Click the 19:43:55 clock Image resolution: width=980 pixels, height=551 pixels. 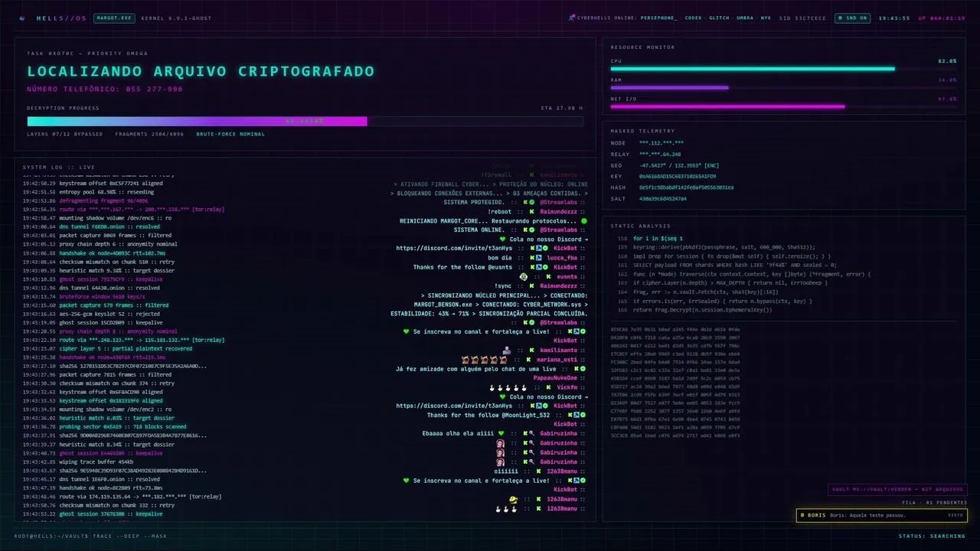[893, 18]
